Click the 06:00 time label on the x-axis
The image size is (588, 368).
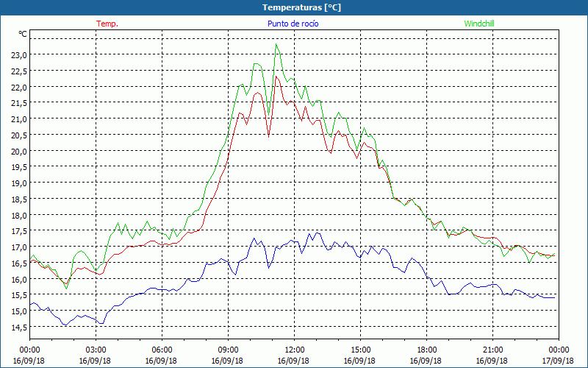pos(162,350)
